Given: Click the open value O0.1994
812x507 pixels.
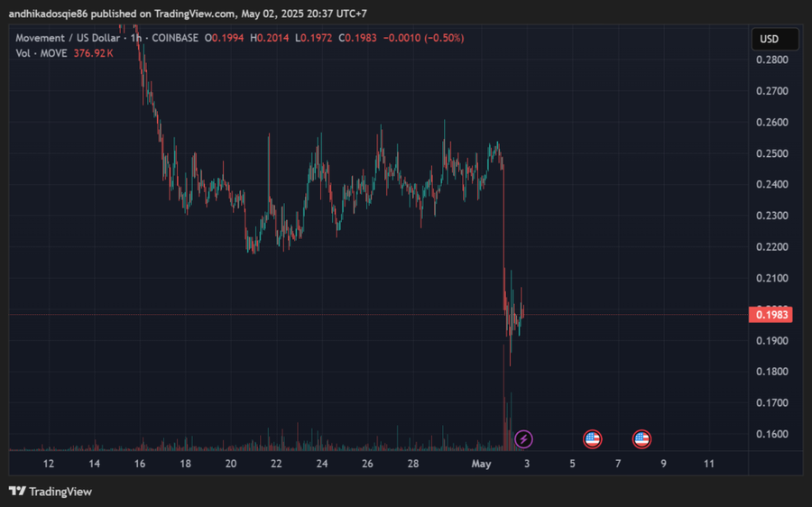Looking at the screenshot, I should (225, 38).
